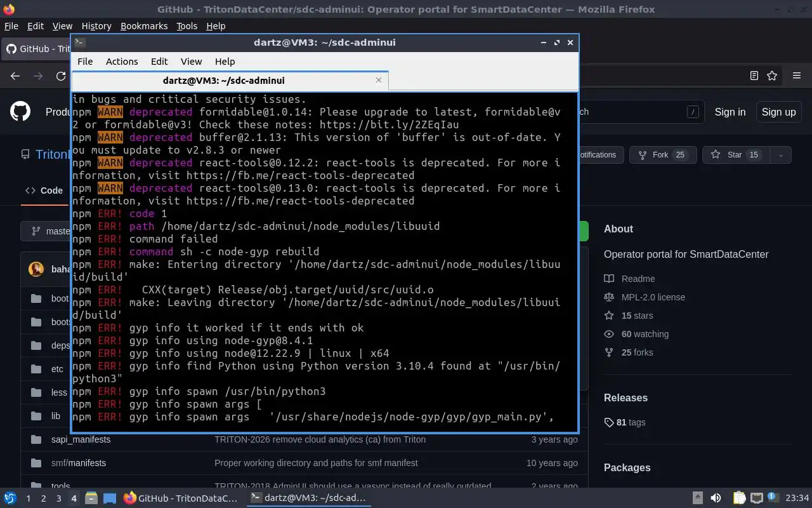Go back using Firefox back arrow
Image resolution: width=812 pixels, height=508 pixels.
tap(15, 76)
